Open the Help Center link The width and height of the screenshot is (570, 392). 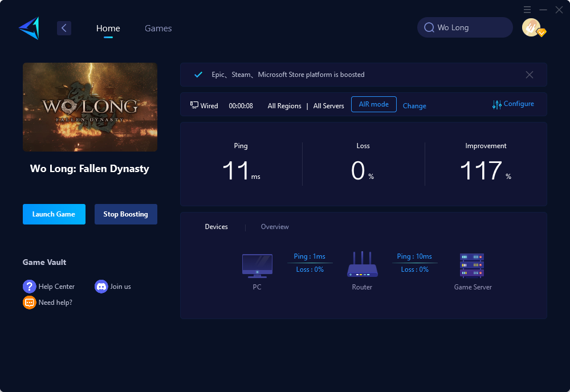point(56,287)
